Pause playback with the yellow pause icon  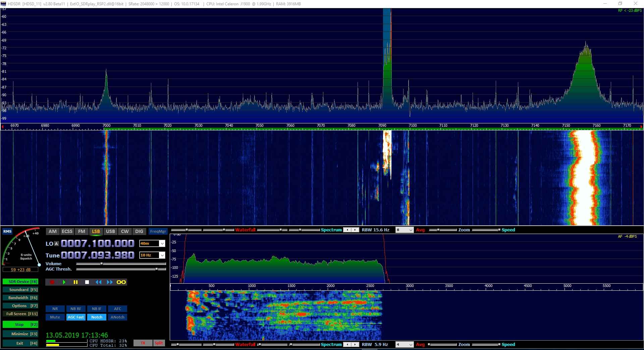75,282
